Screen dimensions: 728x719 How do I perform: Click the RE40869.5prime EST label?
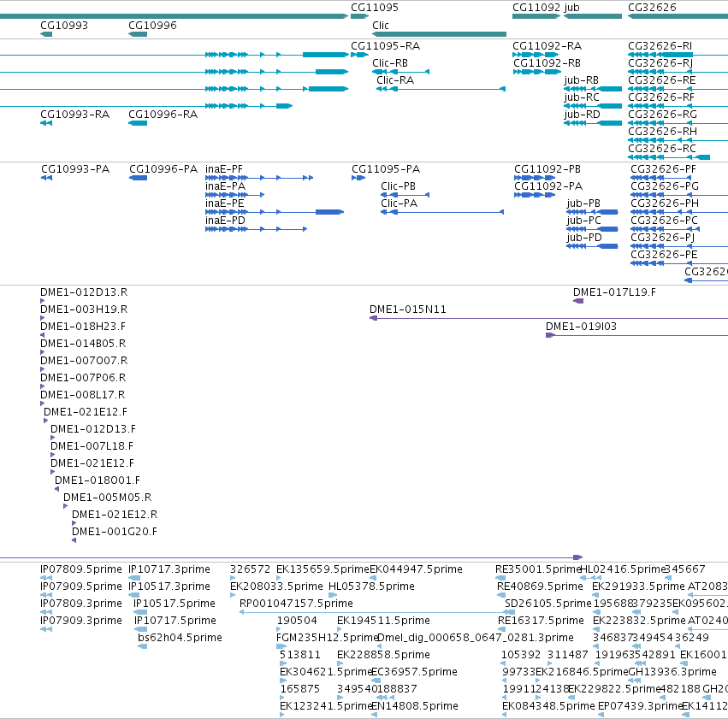click(x=540, y=586)
